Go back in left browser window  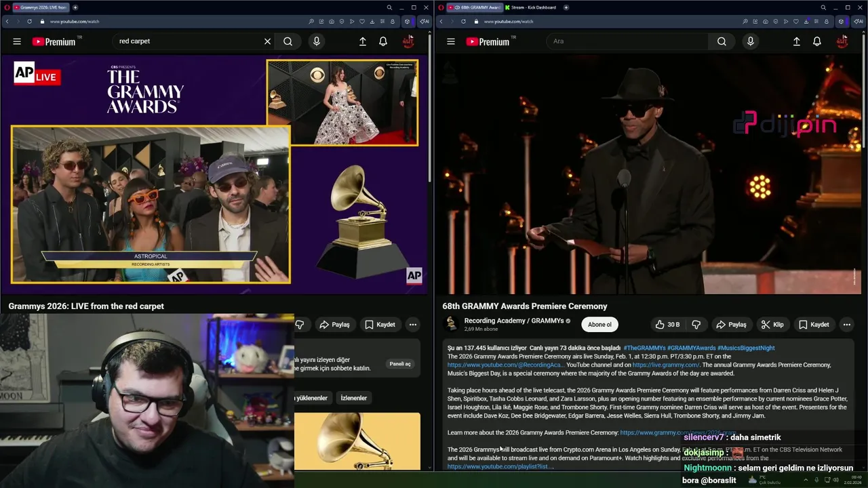(7, 21)
